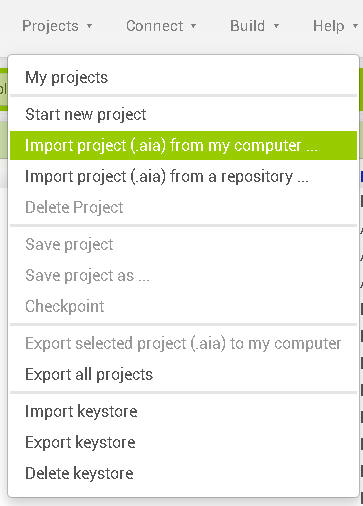Select Import project (.aia) from a repository
363x506 pixels.
point(183,176)
